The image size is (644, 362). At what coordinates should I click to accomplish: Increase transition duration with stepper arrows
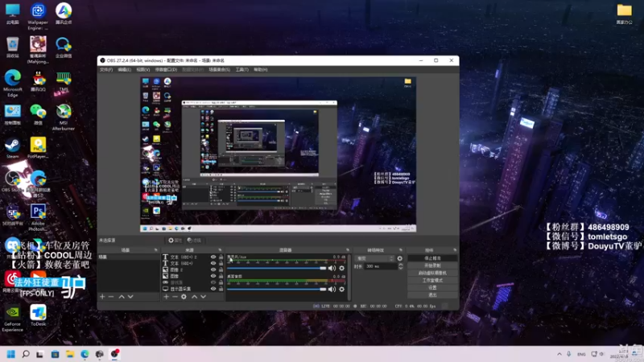[400, 265]
